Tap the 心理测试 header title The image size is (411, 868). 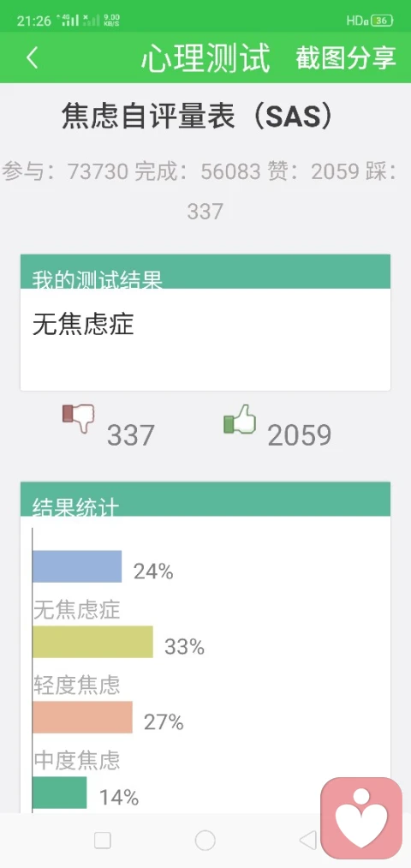(205, 57)
